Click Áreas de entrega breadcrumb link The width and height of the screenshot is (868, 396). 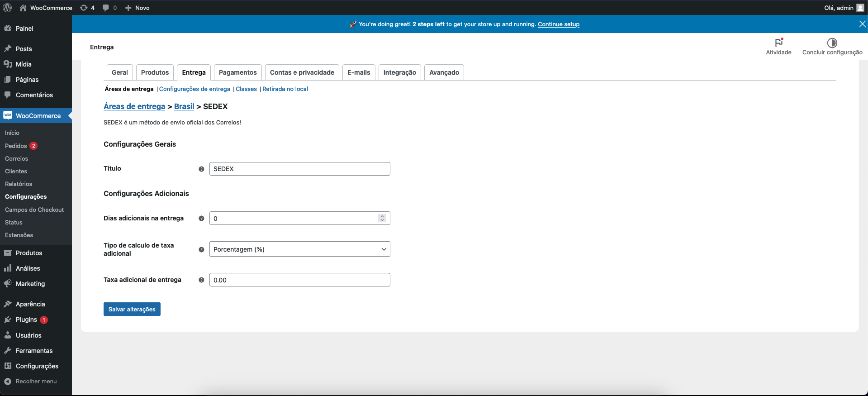coord(134,106)
